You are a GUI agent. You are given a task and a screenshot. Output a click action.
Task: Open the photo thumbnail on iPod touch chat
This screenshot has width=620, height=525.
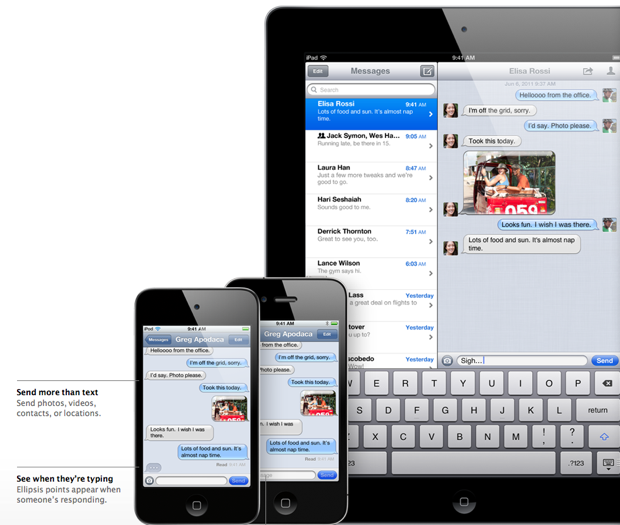pyautogui.click(x=230, y=408)
